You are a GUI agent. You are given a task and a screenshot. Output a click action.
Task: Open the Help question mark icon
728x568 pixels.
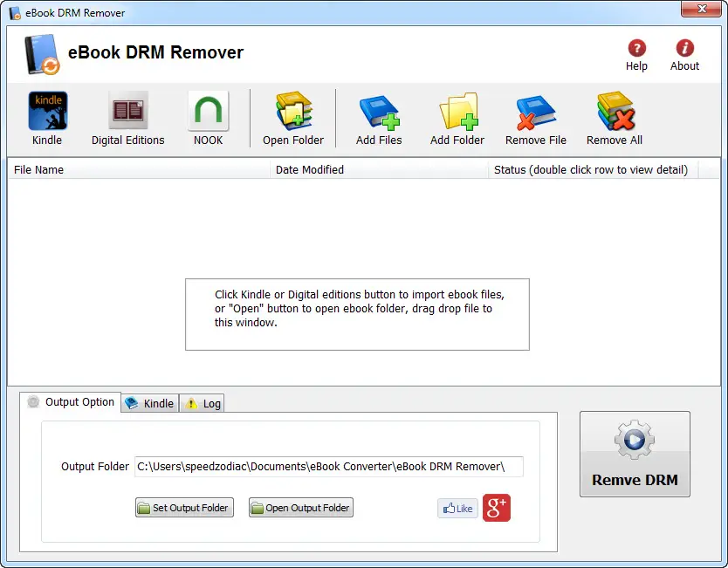tap(636, 48)
